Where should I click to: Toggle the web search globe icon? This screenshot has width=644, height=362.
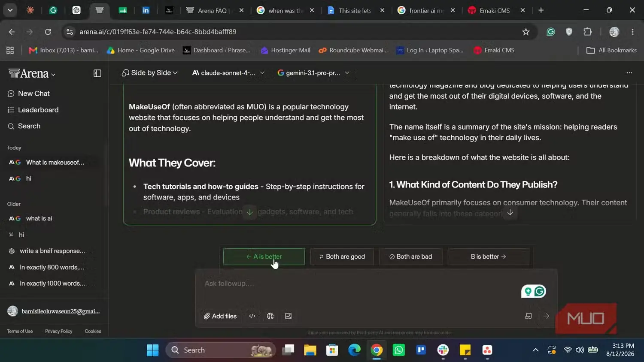(x=270, y=316)
